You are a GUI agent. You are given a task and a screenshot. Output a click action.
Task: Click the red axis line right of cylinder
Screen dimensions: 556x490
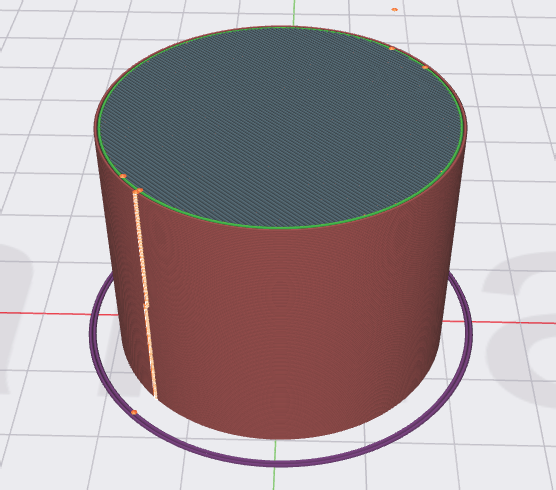pyautogui.click(x=499, y=322)
